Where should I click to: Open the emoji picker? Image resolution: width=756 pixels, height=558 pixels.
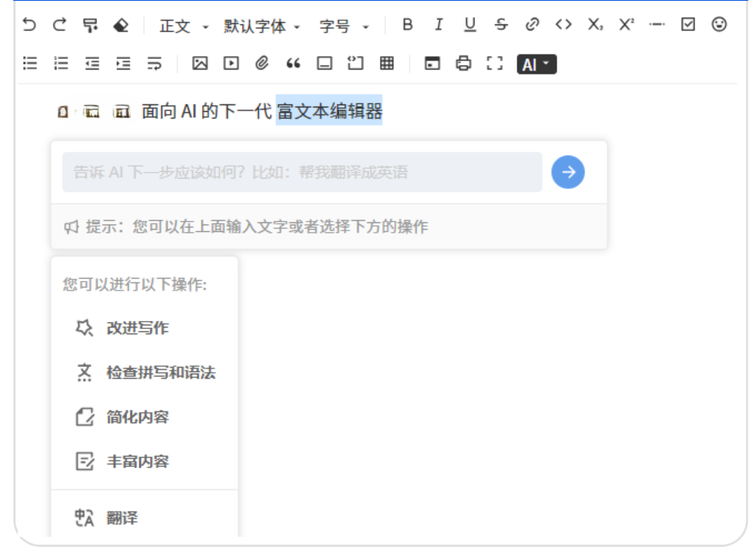(x=719, y=24)
